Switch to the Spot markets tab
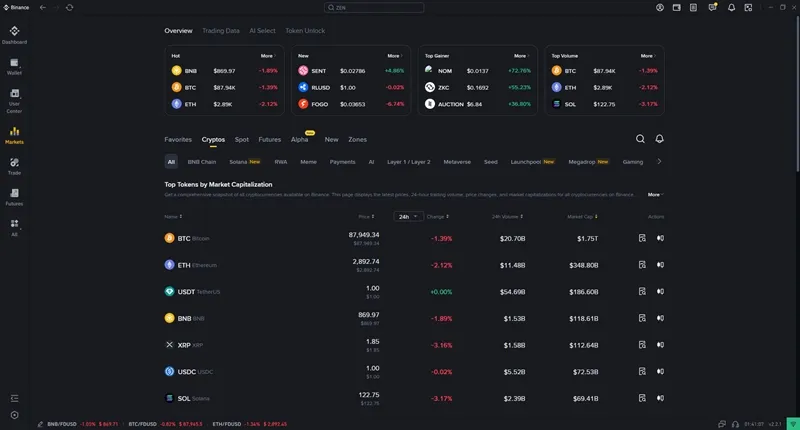 tap(241, 140)
